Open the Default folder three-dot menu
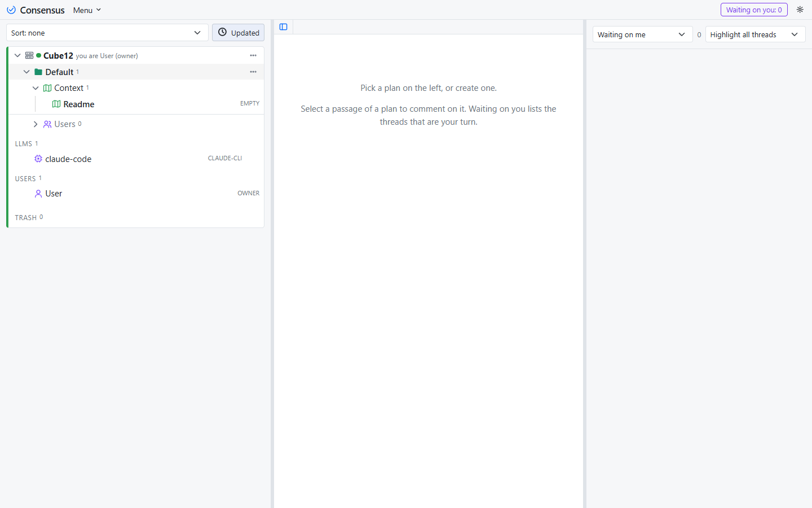Image resolution: width=812 pixels, height=508 pixels. [x=253, y=72]
